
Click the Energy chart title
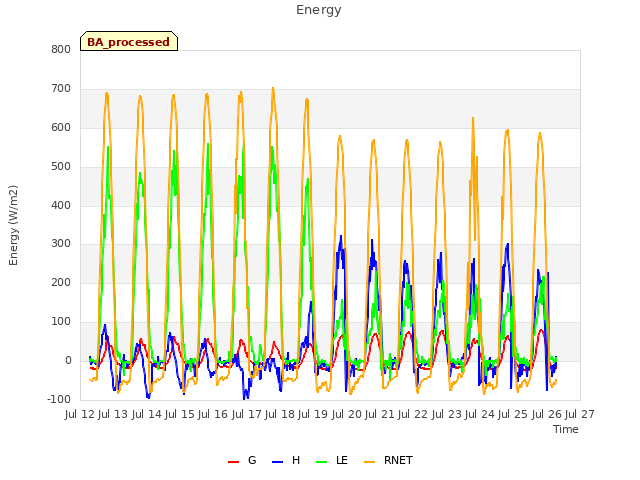click(318, 10)
